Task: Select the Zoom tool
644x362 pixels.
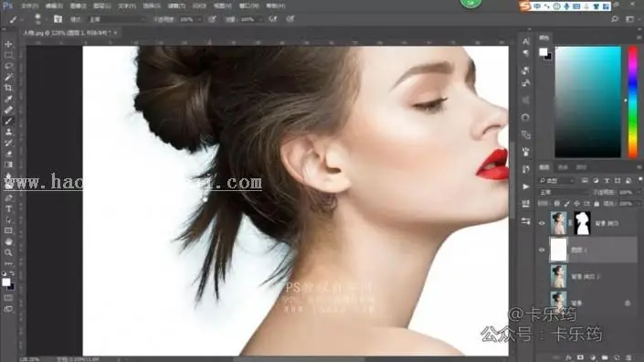Action: coord(8,252)
